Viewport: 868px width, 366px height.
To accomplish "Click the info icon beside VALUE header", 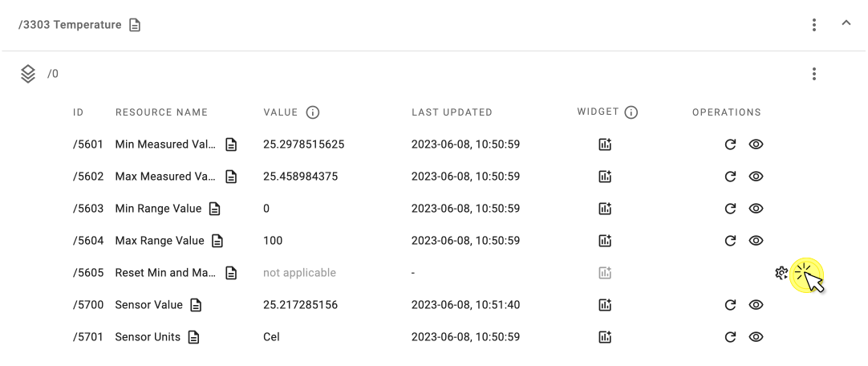I will pyautogui.click(x=313, y=112).
